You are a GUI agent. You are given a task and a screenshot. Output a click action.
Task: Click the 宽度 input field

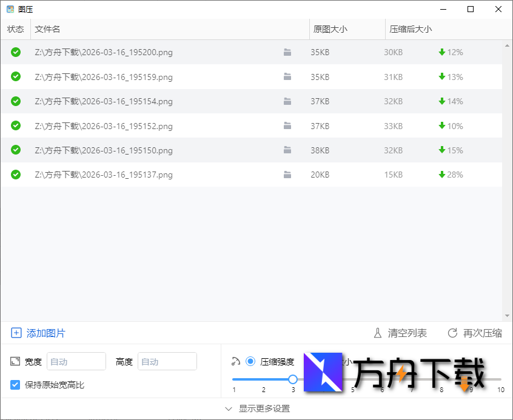click(76, 361)
